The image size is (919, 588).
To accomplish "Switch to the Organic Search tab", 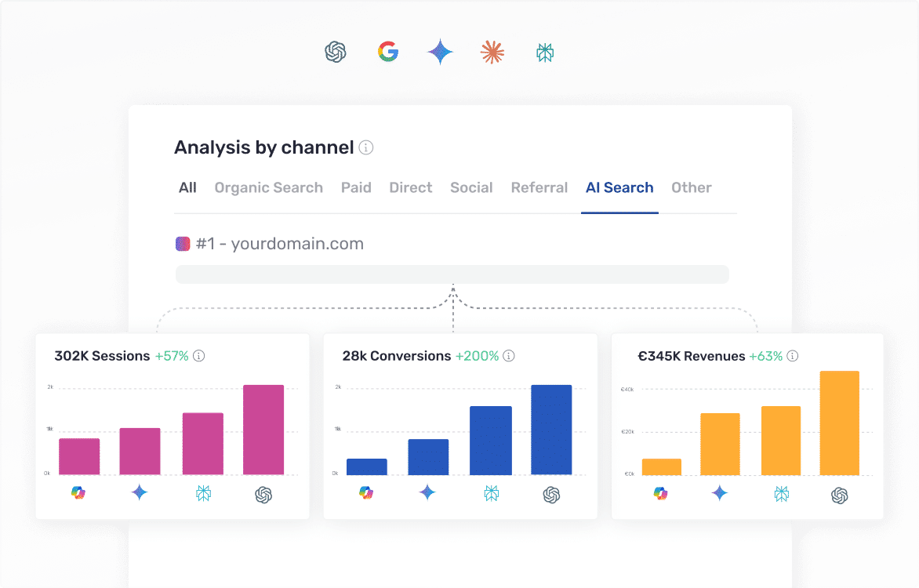I will pyautogui.click(x=268, y=187).
